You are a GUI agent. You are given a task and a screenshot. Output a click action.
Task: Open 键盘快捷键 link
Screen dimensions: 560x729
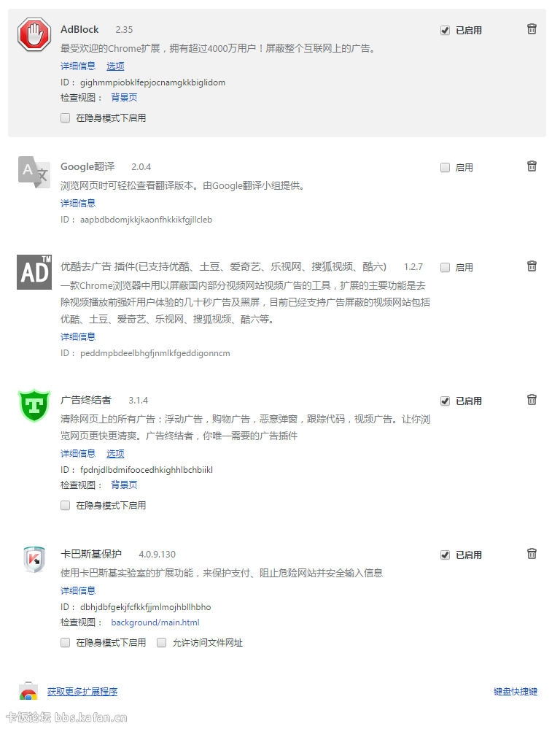pos(516,691)
